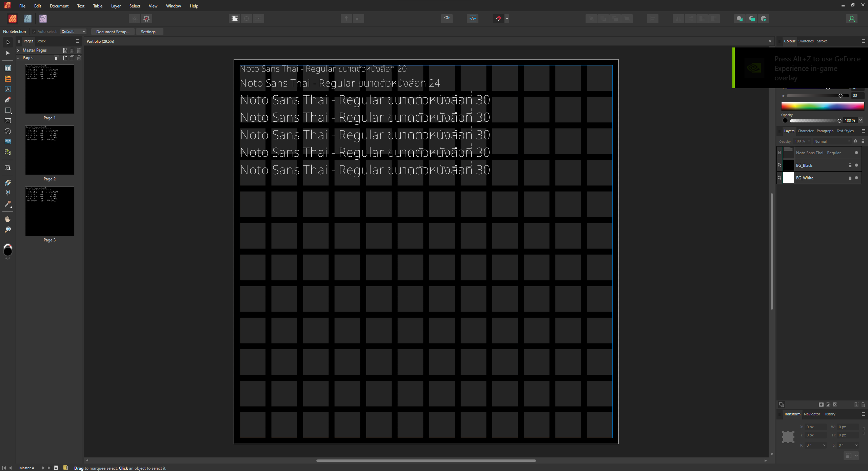Select the Frame Text tool

tap(8, 68)
